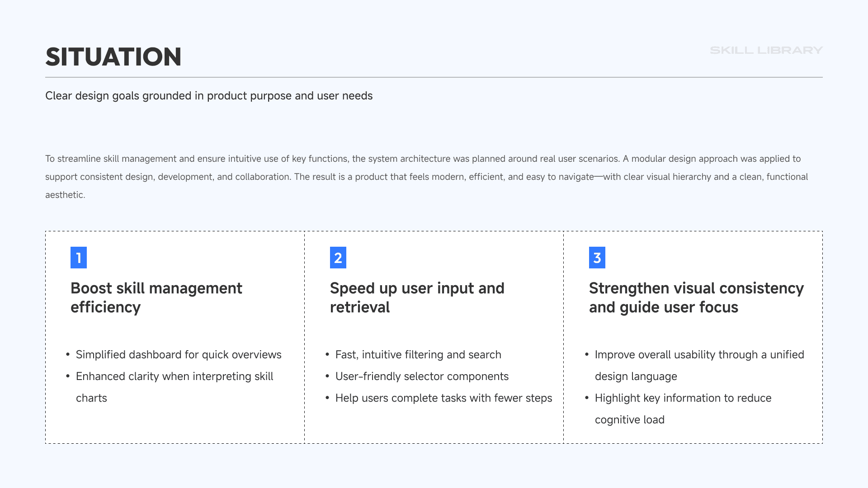Image resolution: width=868 pixels, height=488 pixels.
Task: Click bullet Fast, intuitive filtering and search
Action: click(x=418, y=355)
